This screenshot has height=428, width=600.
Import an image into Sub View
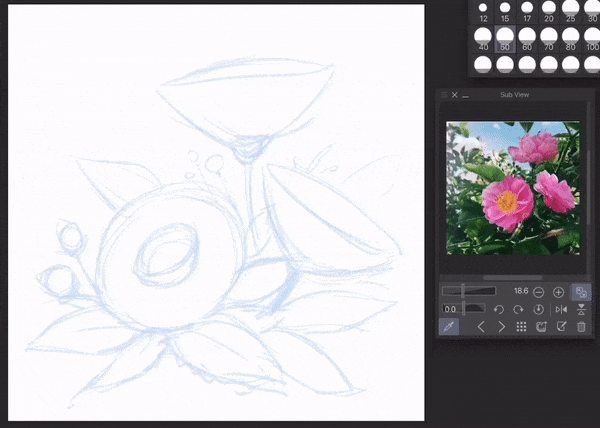point(541,327)
